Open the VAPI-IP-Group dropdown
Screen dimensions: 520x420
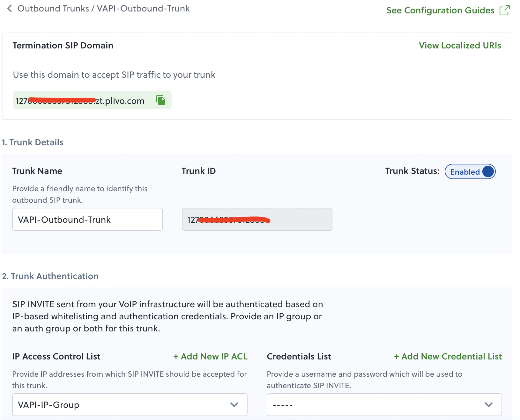[128, 405]
